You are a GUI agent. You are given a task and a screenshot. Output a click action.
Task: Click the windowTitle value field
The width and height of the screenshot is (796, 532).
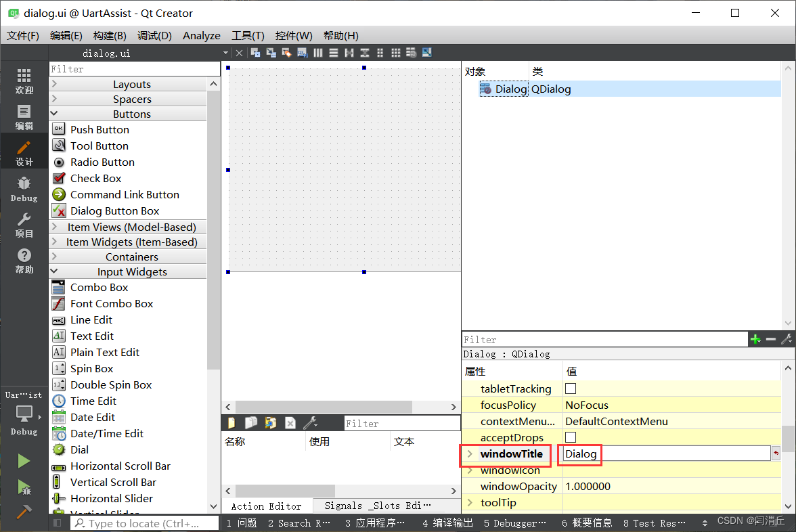click(666, 453)
